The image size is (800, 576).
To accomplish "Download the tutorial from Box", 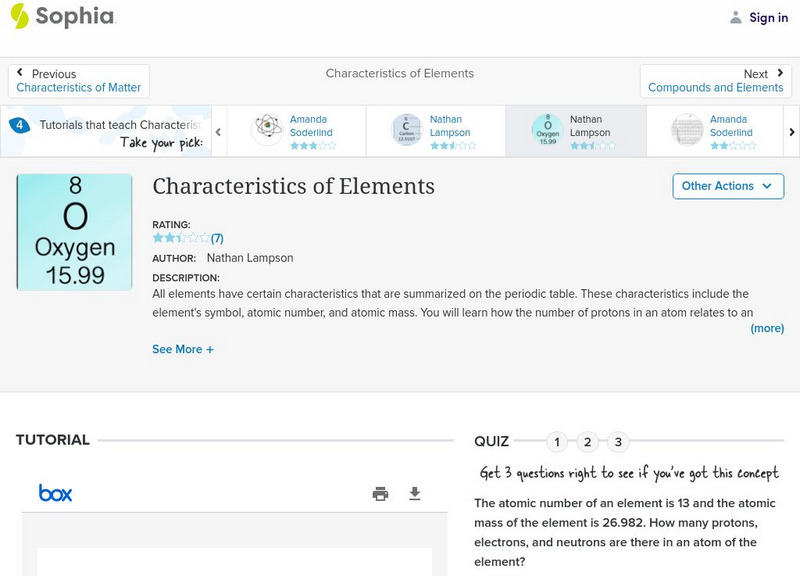I will pos(415,493).
